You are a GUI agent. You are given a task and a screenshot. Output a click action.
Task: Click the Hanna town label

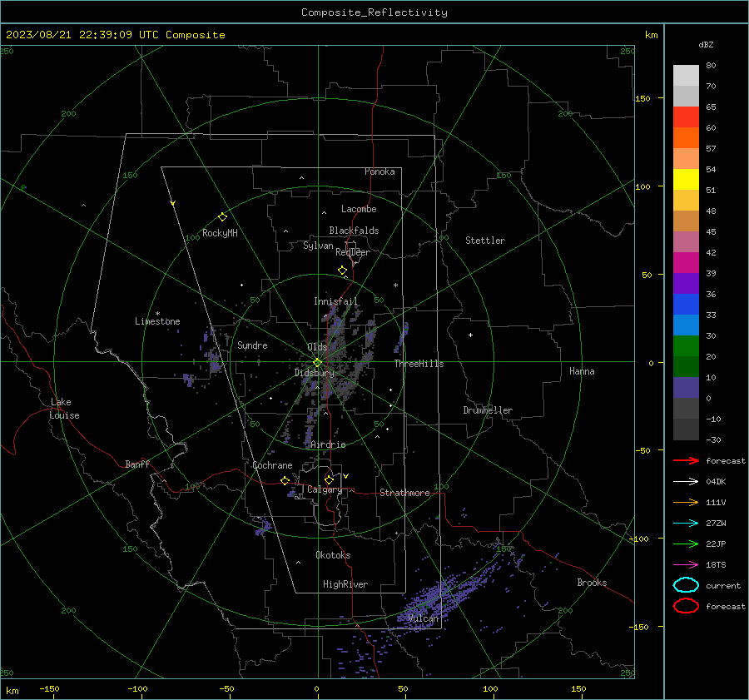[x=582, y=371]
